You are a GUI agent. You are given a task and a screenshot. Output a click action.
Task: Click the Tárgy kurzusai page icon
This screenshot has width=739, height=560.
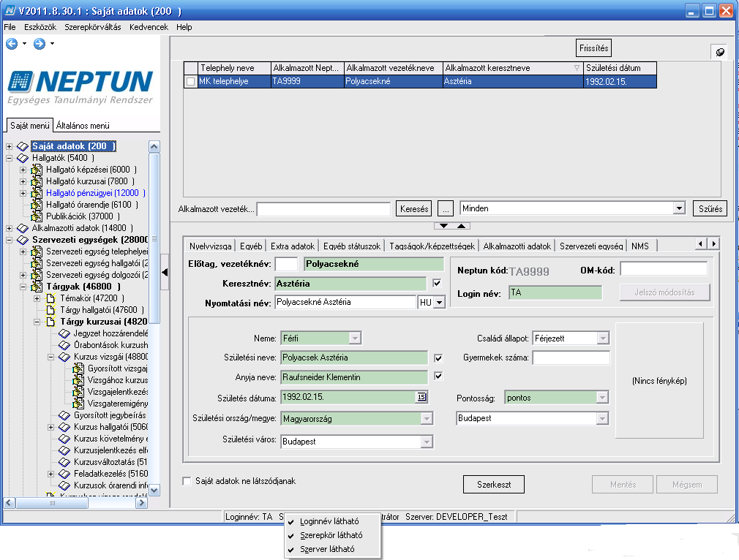click(x=51, y=322)
